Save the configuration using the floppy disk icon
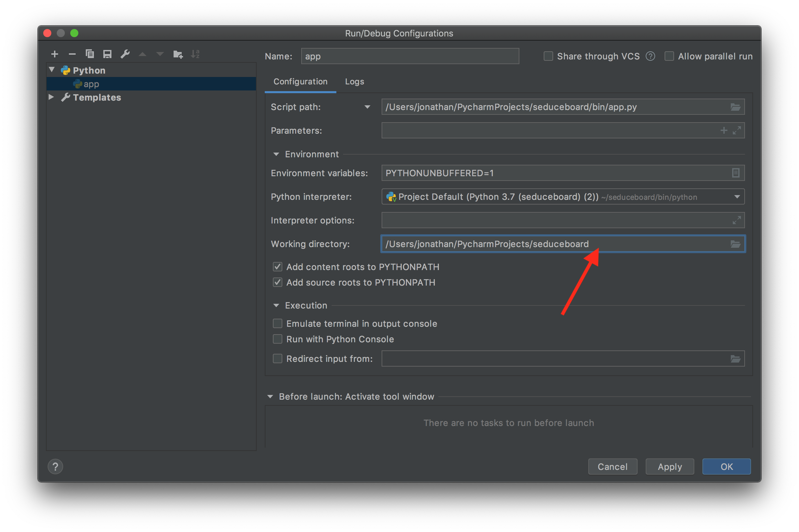Screen dimensions: 799x532 pyautogui.click(x=107, y=54)
